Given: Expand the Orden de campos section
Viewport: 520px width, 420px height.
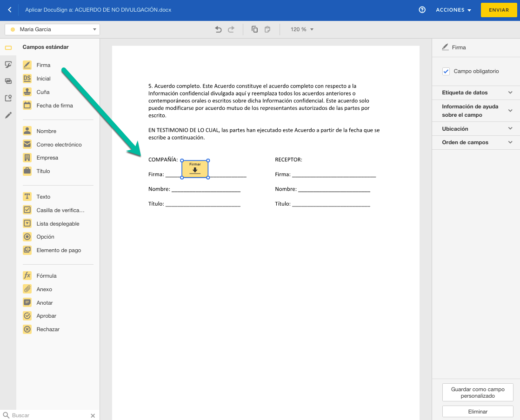Looking at the screenshot, I should 476,142.
